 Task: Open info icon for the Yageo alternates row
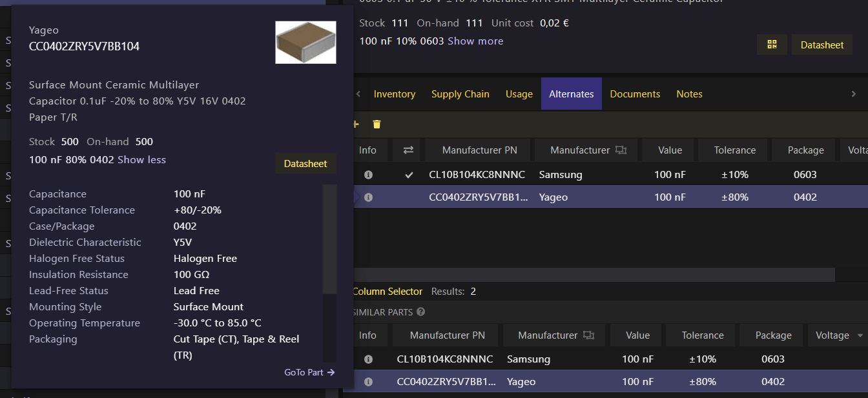368,197
